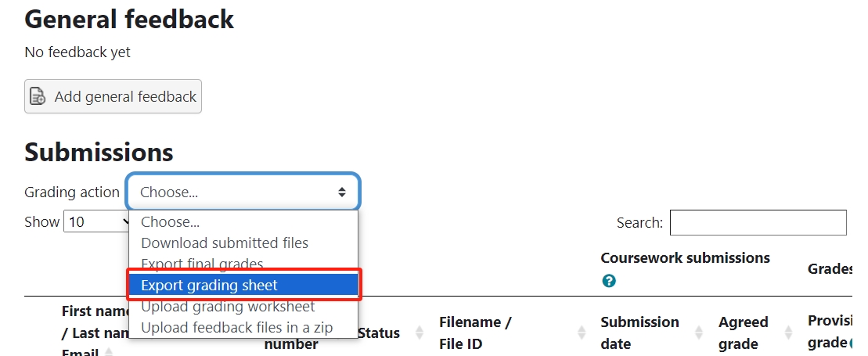This screenshot has width=868, height=356.
Task: Click the sort arrows beside Email
Action: (x=108, y=352)
